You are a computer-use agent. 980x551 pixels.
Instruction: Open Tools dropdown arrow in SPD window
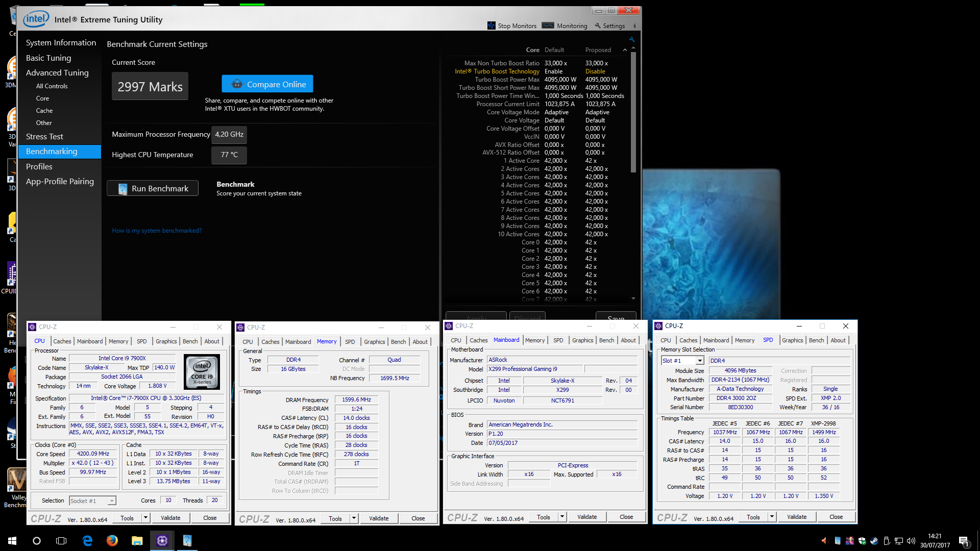tap(772, 517)
